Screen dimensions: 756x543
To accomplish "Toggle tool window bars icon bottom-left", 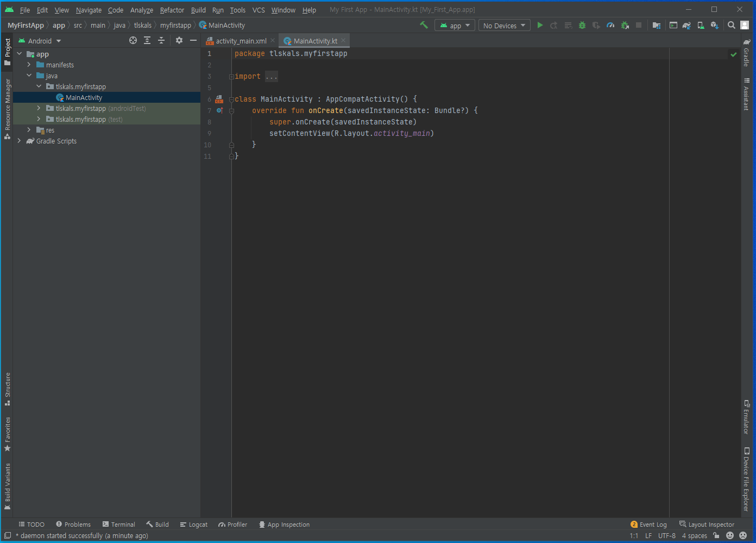I will [8, 535].
